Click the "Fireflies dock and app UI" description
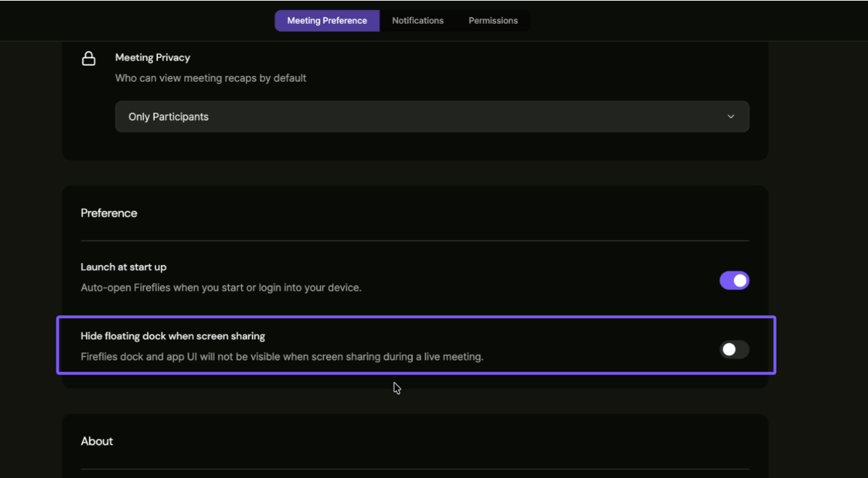The height and width of the screenshot is (478, 868). [x=281, y=356]
